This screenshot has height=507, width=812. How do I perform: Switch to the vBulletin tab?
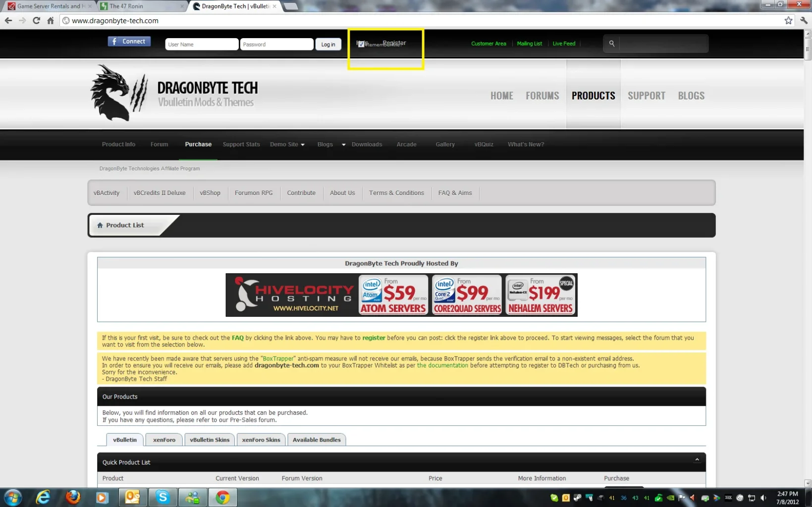[x=125, y=440]
